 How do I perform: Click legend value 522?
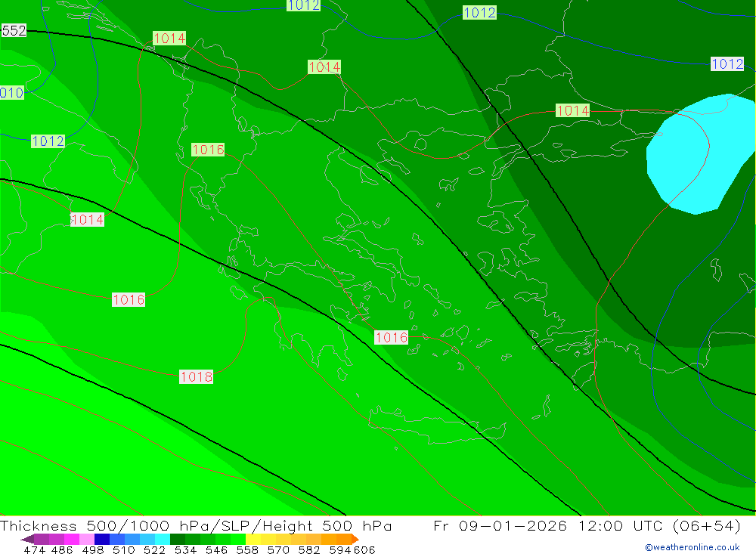[154, 550]
